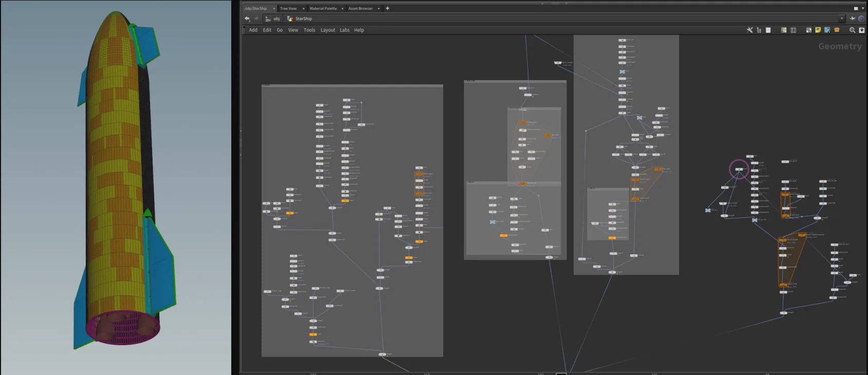Create a network box icon

[809, 30]
